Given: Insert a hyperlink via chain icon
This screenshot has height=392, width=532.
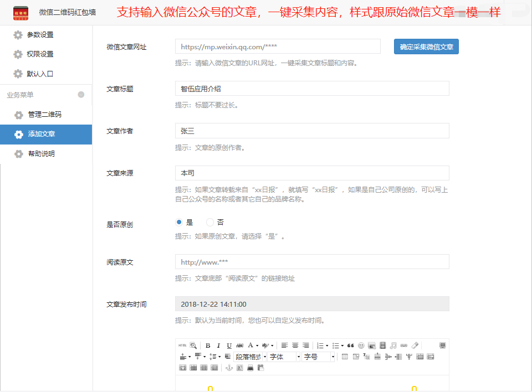Looking at the screenshot, I should (404, 345).
